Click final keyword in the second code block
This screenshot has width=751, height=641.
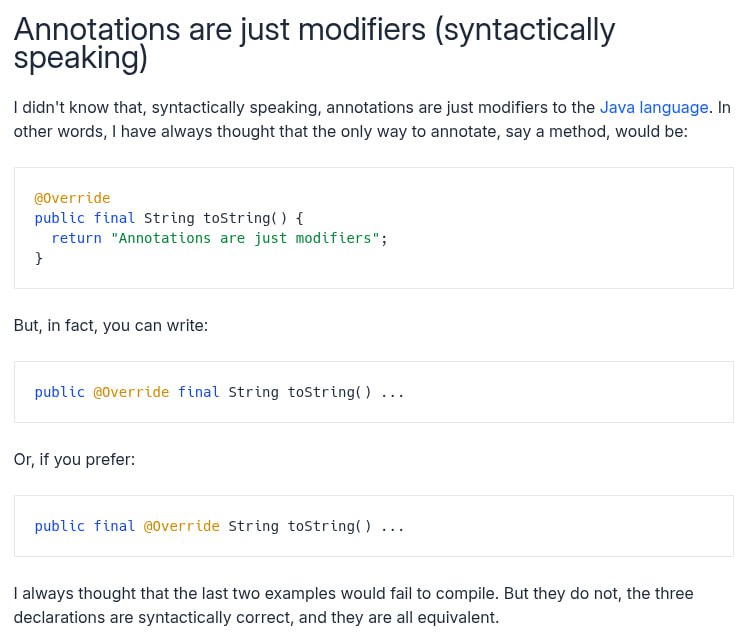coord(199,392)
